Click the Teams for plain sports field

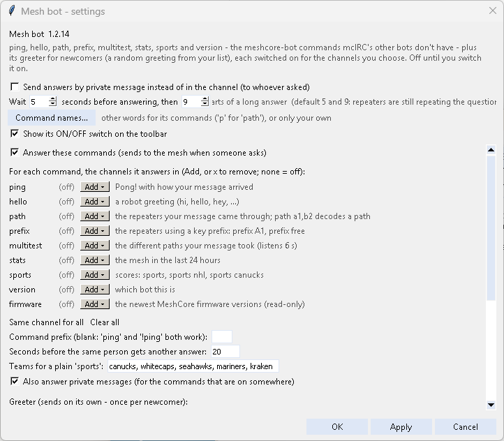tap(193, 366)
